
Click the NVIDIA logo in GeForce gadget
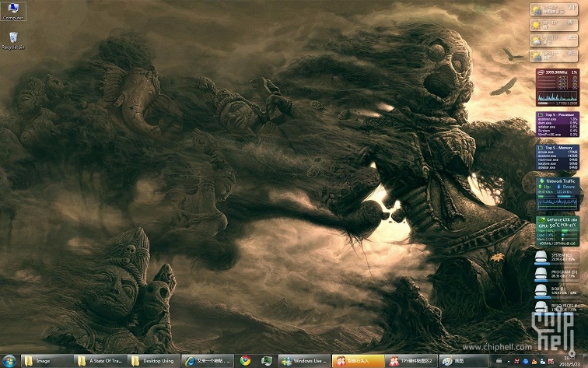(x=541, y=220)
